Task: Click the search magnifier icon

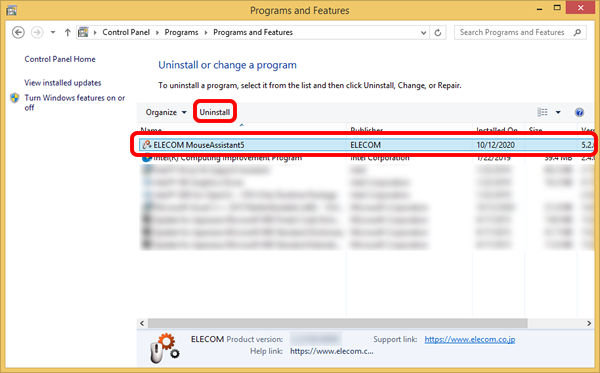Action: pyautogui.click(x=577, y=33)
